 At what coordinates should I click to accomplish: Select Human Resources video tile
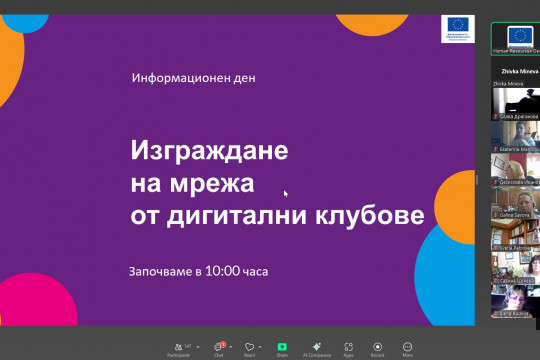click(x=516, y=39)
